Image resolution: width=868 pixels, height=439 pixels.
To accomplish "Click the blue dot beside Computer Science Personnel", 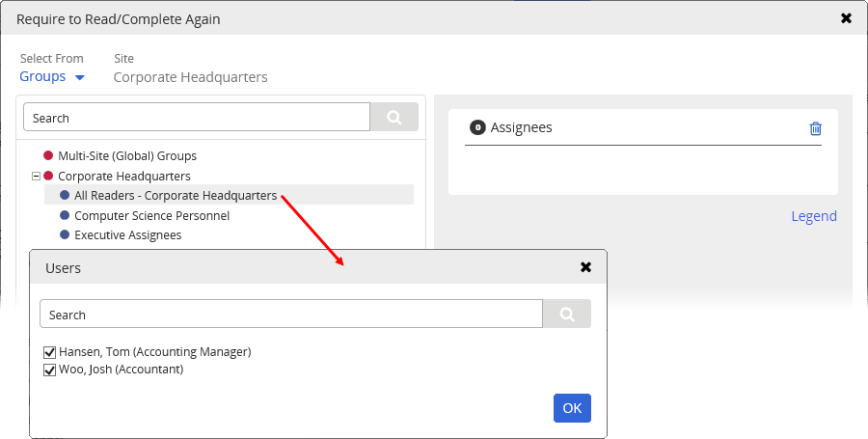I will pyautogui.click(x=65, y=215).
